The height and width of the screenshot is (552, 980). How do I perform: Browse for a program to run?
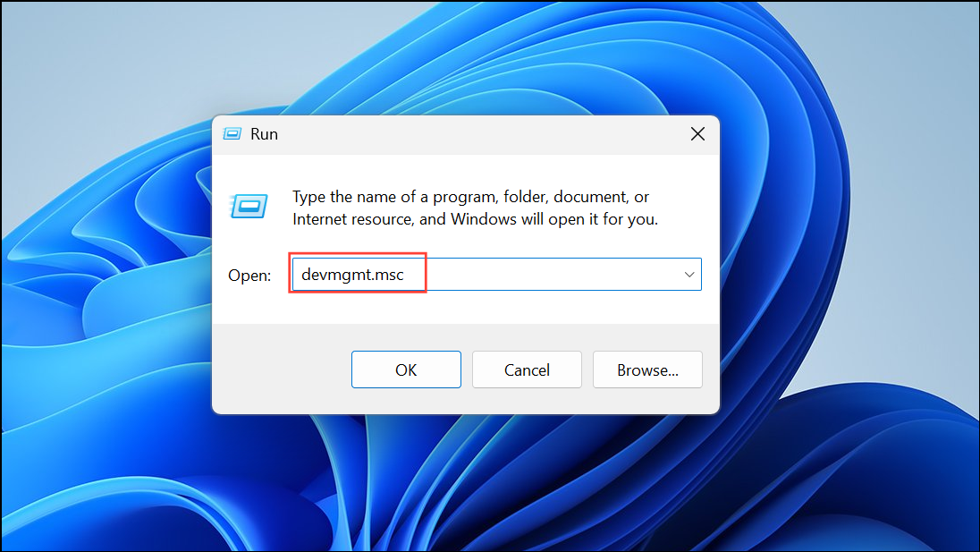tap(647, 369)
